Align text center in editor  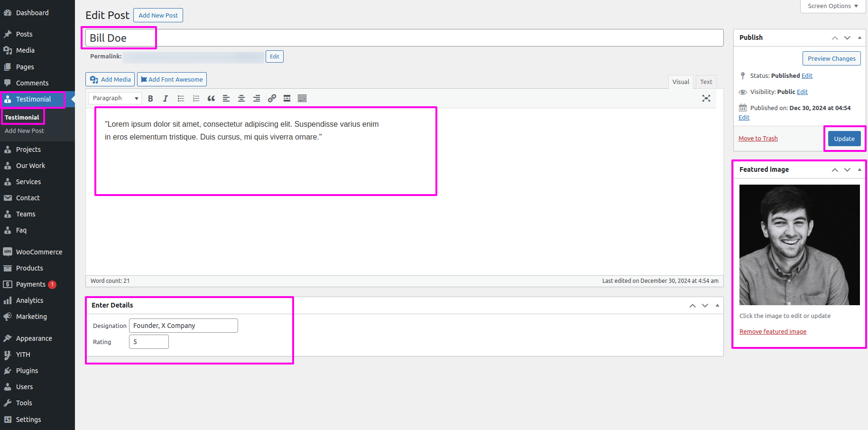pos(241,98)
